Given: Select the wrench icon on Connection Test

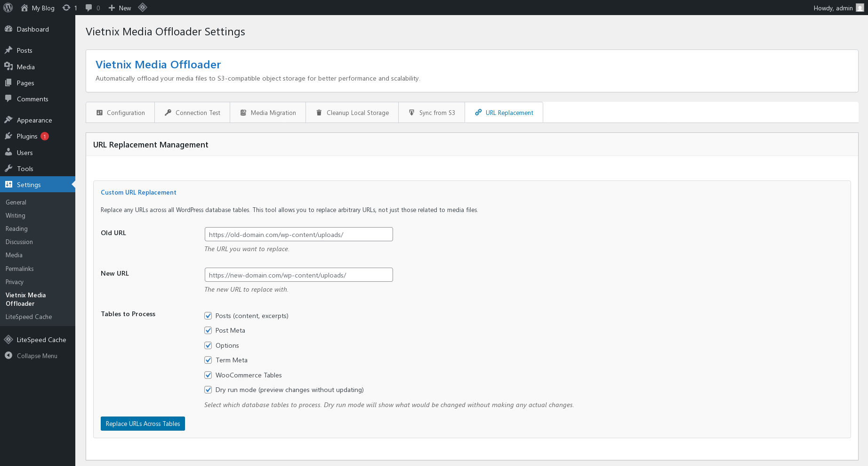Looking at the screenshot, I should 168,112.
